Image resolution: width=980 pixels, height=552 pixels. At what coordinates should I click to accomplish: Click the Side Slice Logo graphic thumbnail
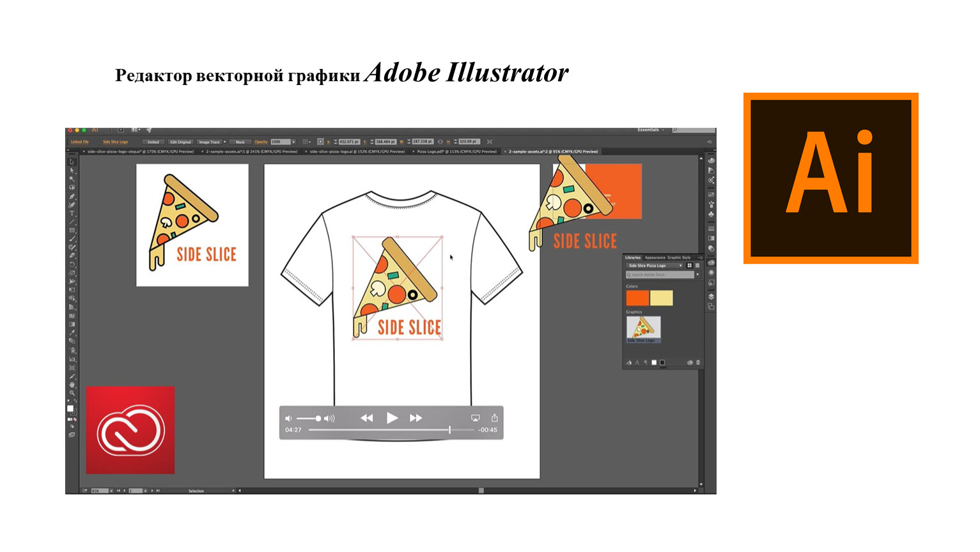point(644,329)
